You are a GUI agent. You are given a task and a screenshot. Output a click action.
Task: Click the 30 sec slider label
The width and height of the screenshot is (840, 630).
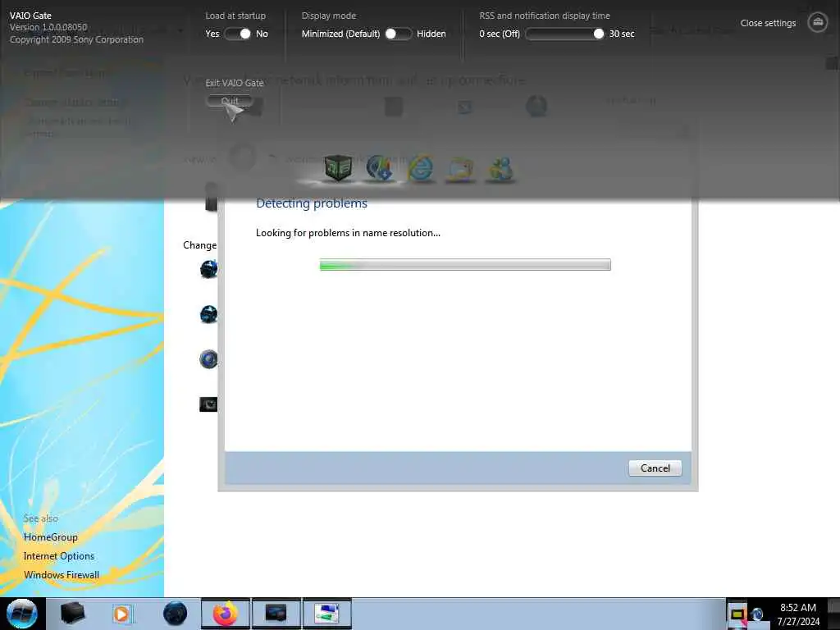[622, 34]
